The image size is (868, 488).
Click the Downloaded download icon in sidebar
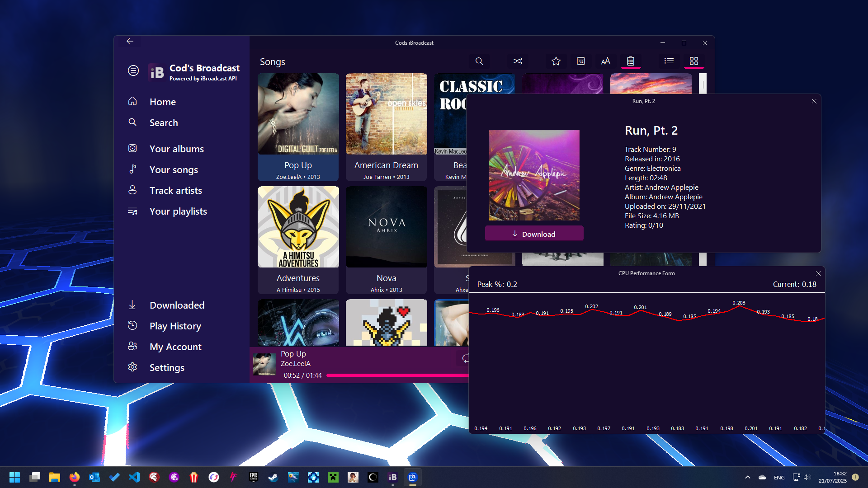(x=132, y=305)
